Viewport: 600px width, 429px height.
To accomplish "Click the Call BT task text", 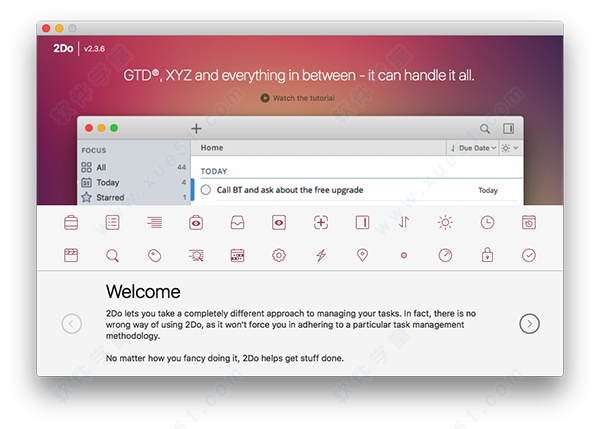I will [290, 190].
